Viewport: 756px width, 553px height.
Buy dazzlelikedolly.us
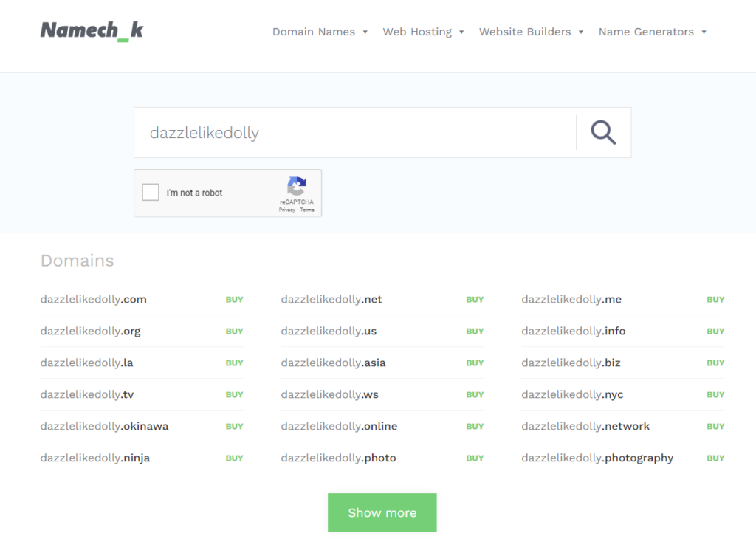point(475,332)
